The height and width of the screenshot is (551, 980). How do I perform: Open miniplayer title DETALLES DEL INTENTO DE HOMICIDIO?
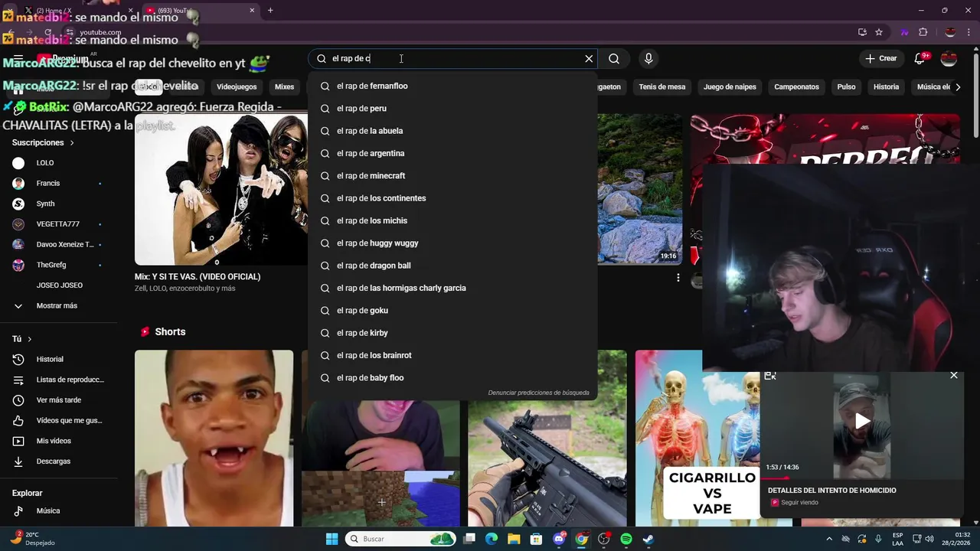coord(831,491)
